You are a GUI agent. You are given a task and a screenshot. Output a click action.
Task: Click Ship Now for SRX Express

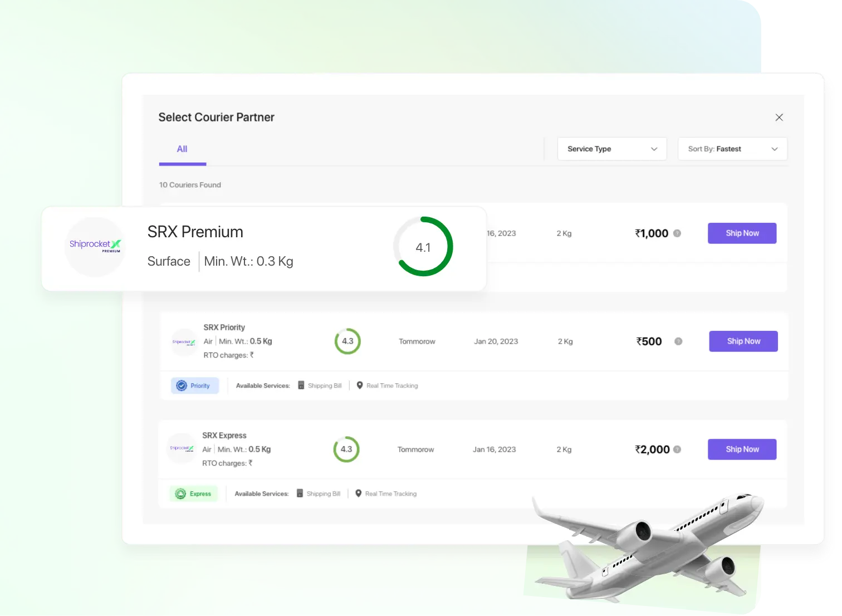(x=742, y=449)
